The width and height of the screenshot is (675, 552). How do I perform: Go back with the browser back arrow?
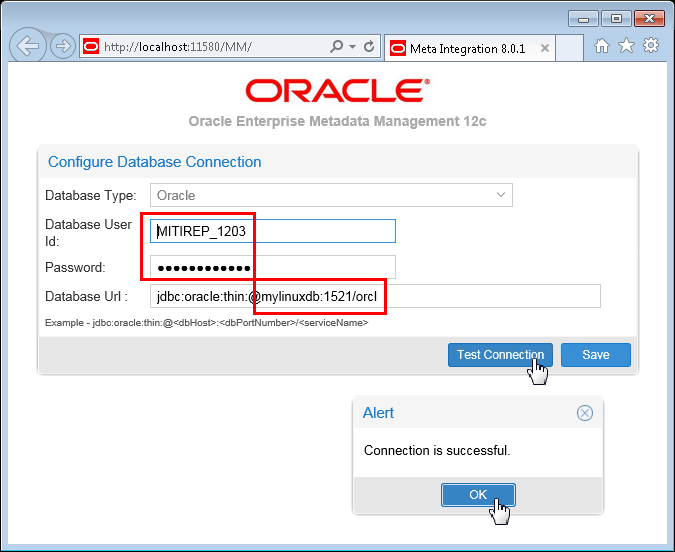point(28,46)
